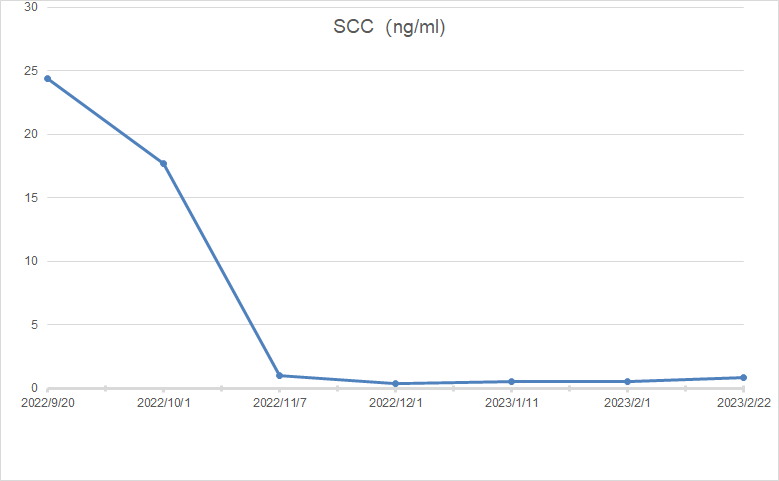Select the data point for 2023/1/11
The height and width of the screenshot is (481, 779).
[512, 381]
